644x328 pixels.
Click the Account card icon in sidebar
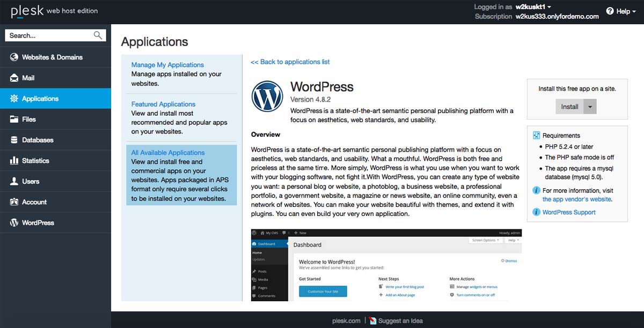tap(14, 202)
